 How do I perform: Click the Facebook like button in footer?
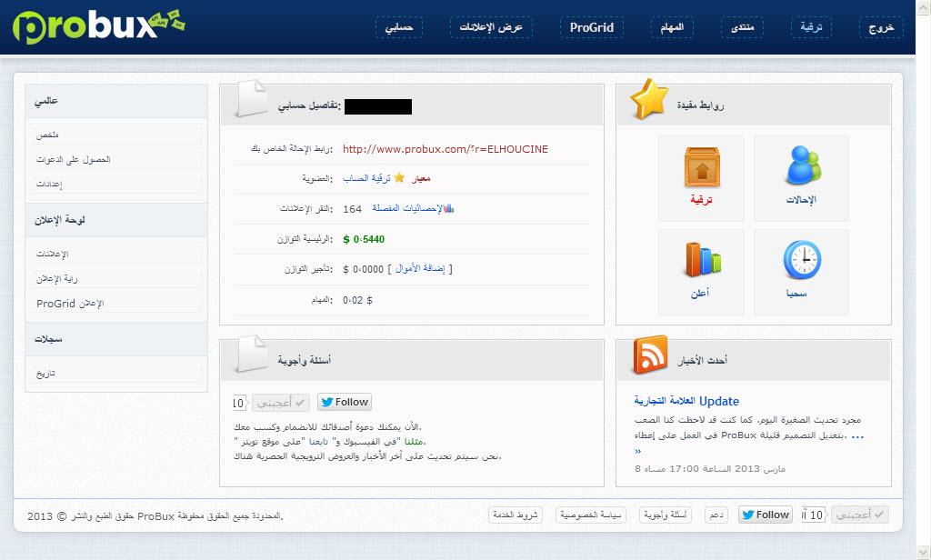click(x=859, y=515)
